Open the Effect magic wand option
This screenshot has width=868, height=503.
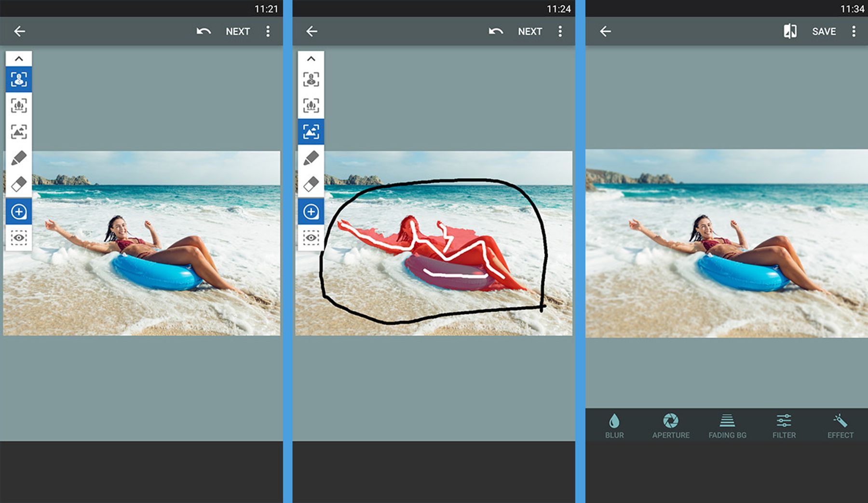coord(840,424)
